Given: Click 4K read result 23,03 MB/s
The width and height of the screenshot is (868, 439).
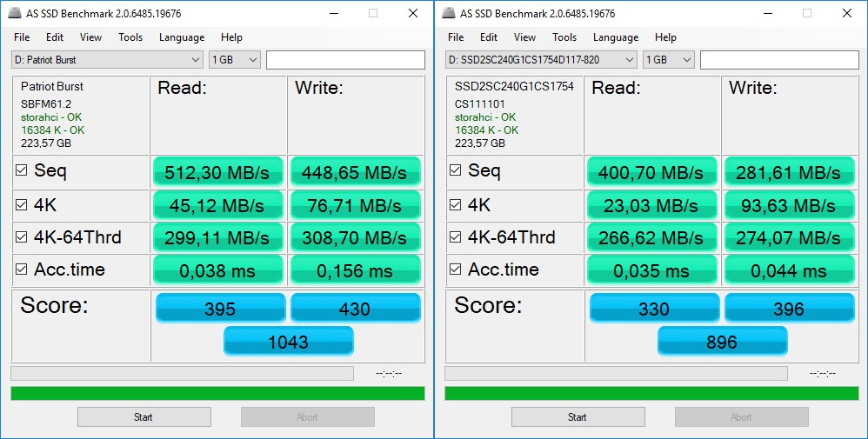Looking at the screenshot, I should [x=652, y=206].
